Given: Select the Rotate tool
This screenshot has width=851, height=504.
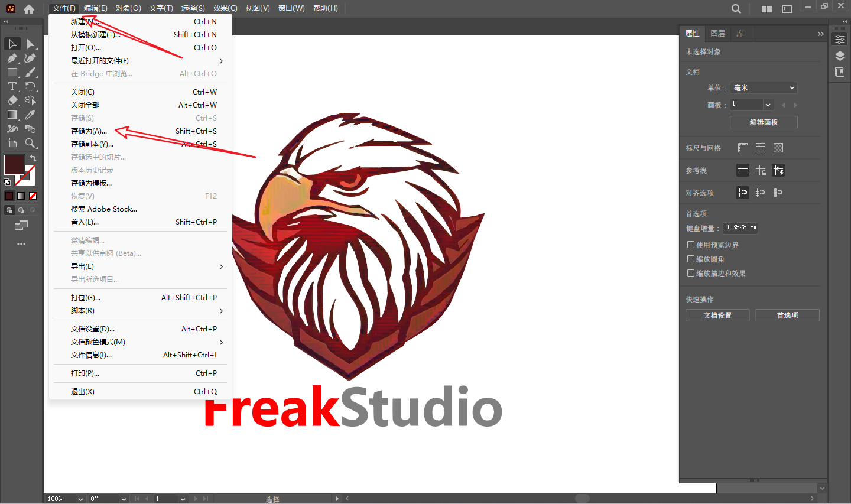Looking at the screenshot, I should pyautogui.click(x=31, y=87).
